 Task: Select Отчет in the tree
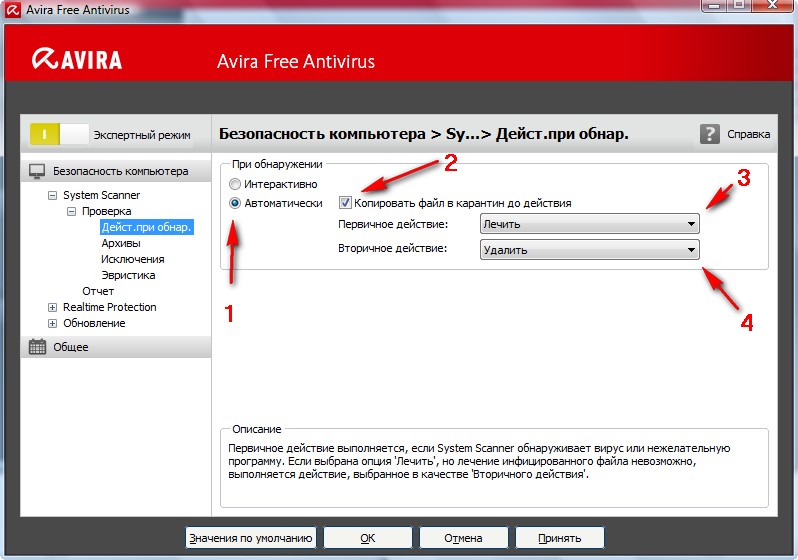coord(98,291)
